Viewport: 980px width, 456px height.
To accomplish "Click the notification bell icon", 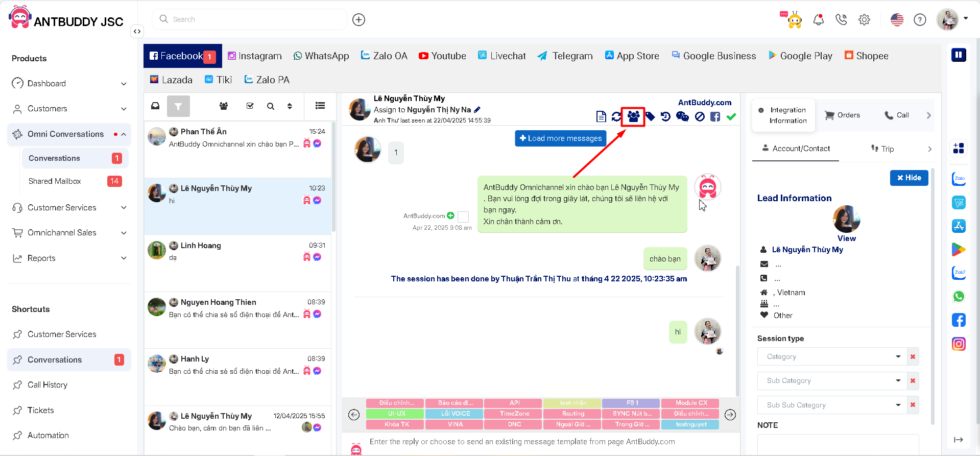I will (x=818, y=20).
